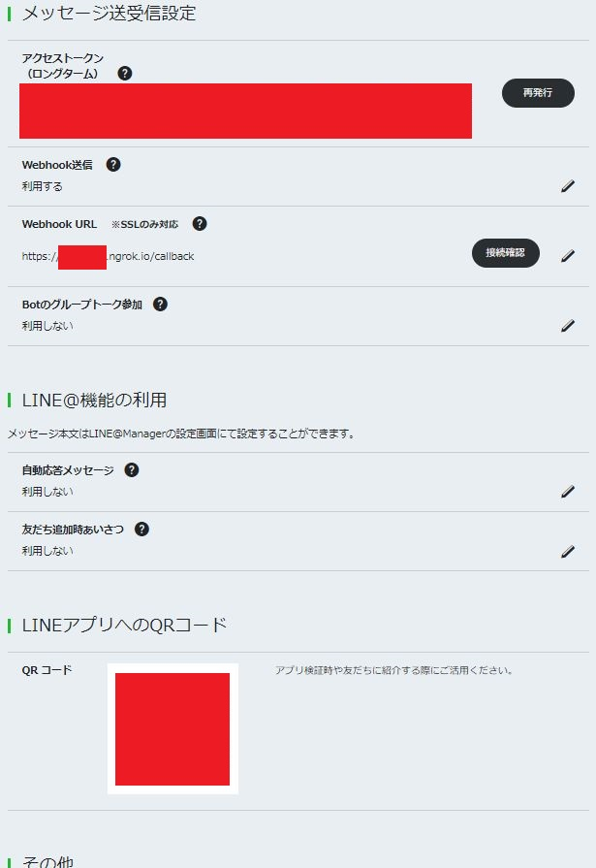
Task: Open help icon for Webhook URL
Action: [x=200, y=224]
